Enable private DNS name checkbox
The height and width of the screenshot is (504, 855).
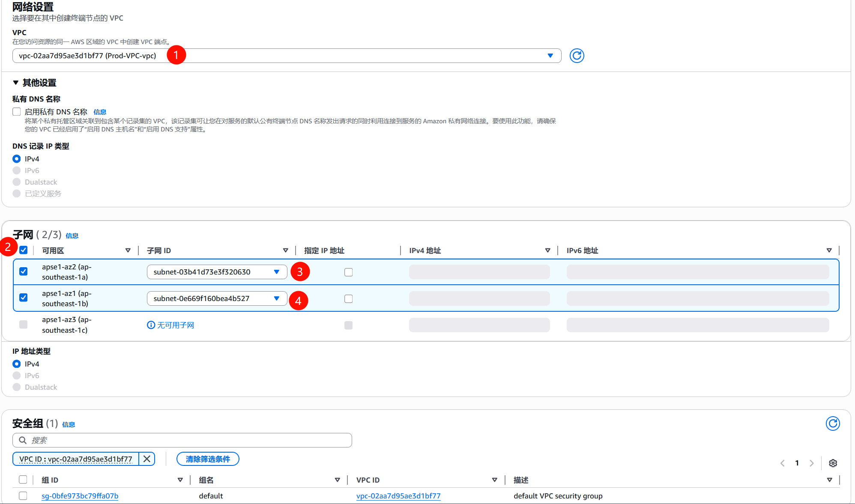(x=17, y=112)
